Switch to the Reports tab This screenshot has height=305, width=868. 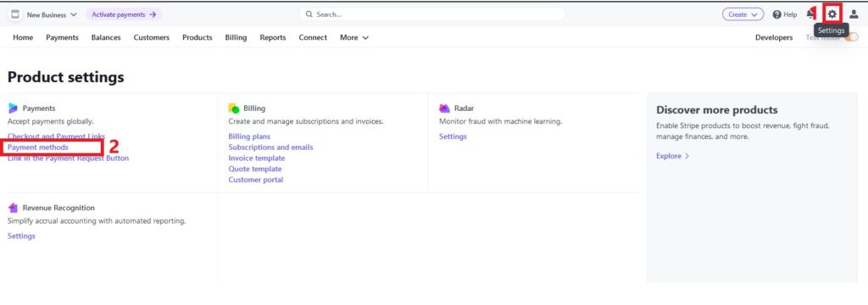click(273, 37)
